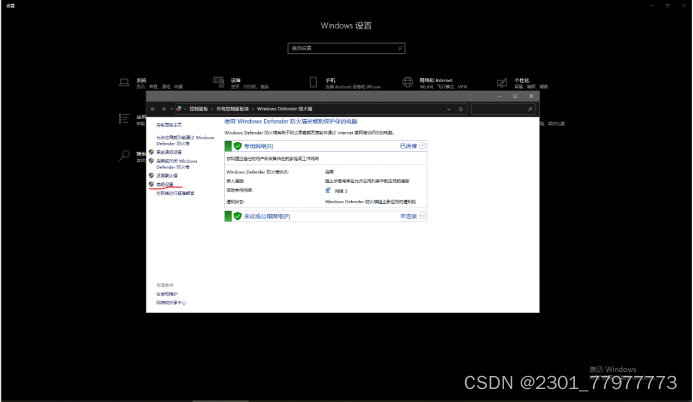Open 还原默认值 (Restore defaults) link
693x402 pixels.
[x=167, y=175]
